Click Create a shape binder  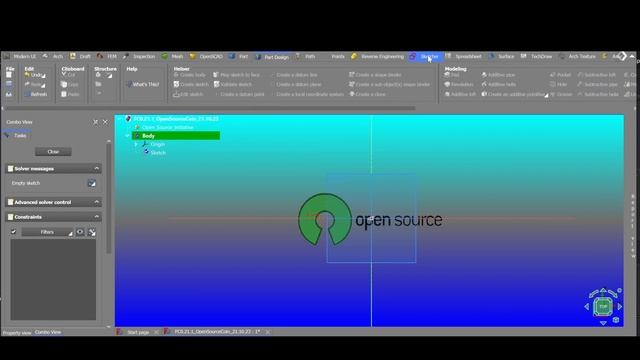(375, 75)
